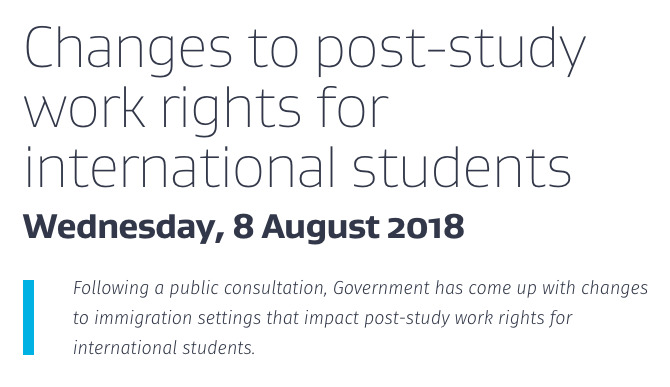The height and width of the screenshot is (387, 670).
Task: Click the word "Government" in the summary
Action: tap(381, 288)
